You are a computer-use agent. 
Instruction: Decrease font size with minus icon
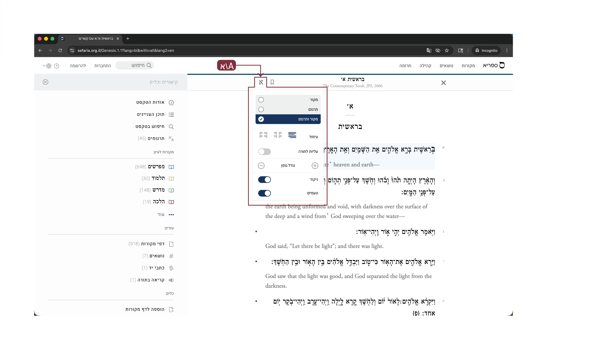[x=261, y=166]
